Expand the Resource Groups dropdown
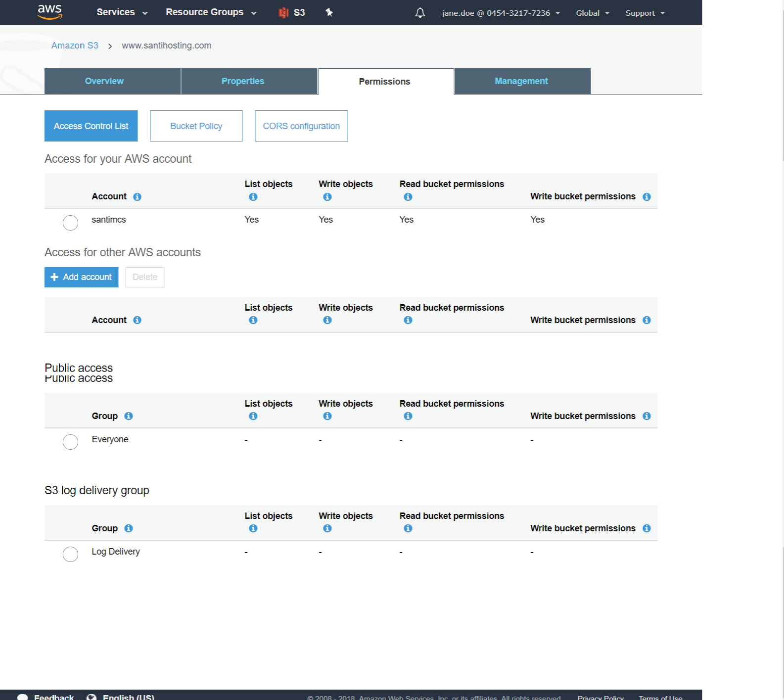Screen dimensions: 784x700 coord(211,12)
